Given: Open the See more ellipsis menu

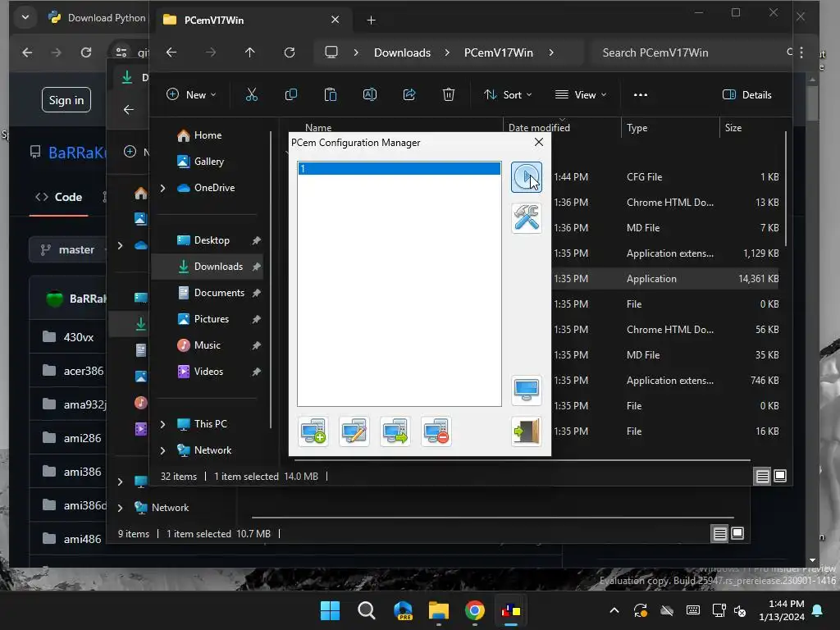Looking at the screenshot, I should 640,95.
